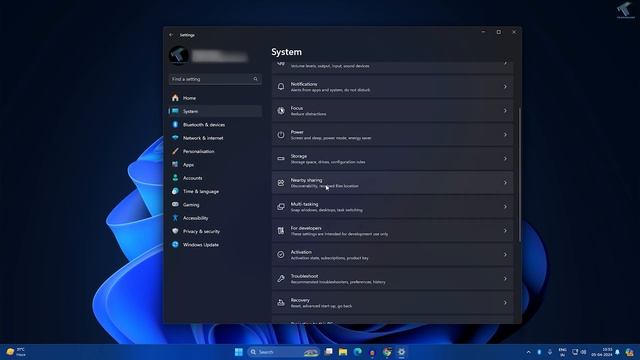Open Bluetooth & devices section
This screenshot has height=360, width=640.
coord(215,124)
